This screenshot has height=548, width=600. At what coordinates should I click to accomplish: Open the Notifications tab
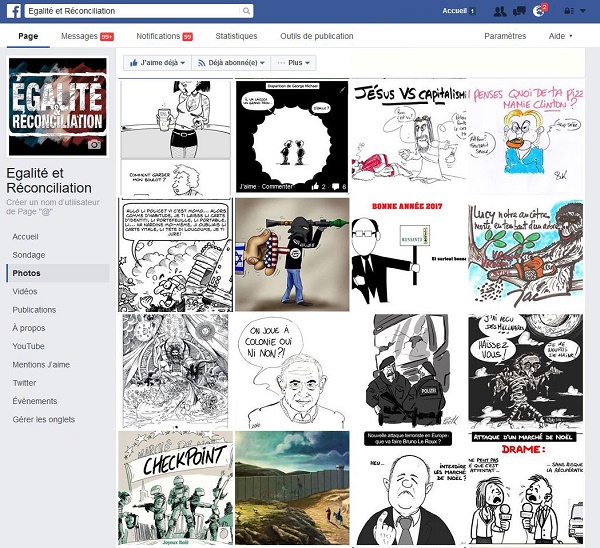pos(164,36)
